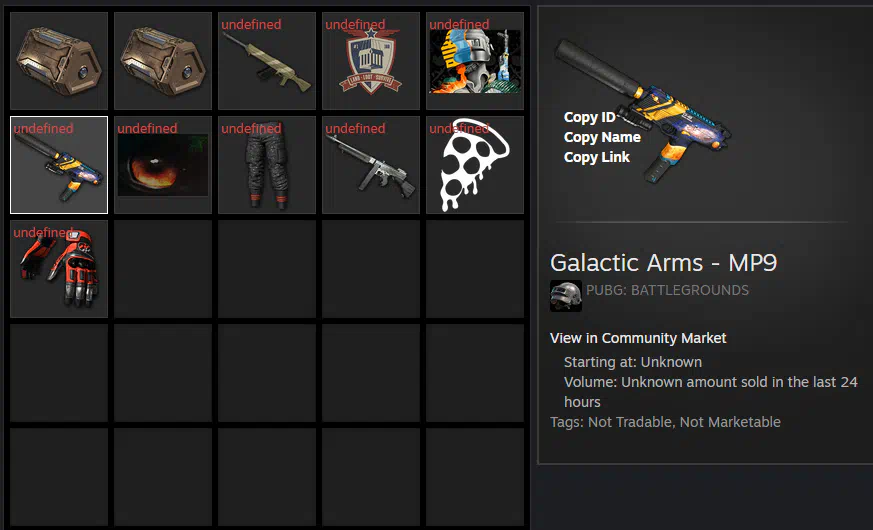
Task: Choose the red and black gloves item
Action: tap(59, 269)
